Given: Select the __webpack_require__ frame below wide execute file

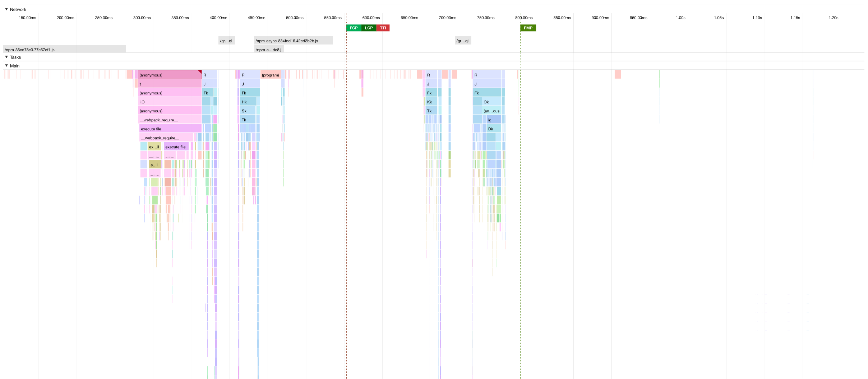Looking at the screenshot, I should coord(166,138).
